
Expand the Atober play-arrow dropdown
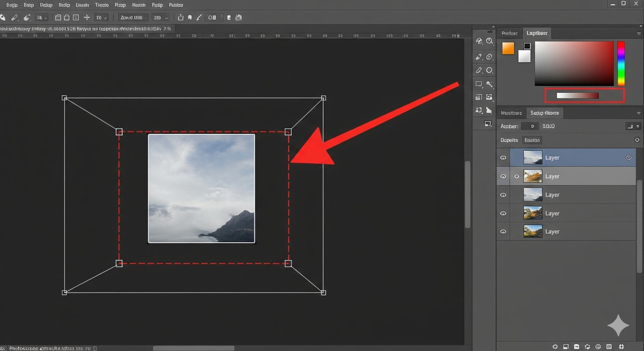(x=530, y=126)
